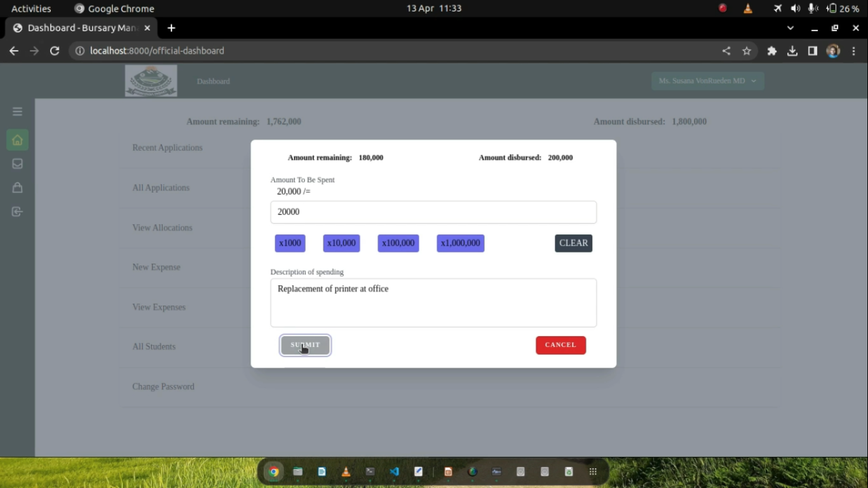Open the home dashboard icon in sidebar
Screen dimensions: 868x488
coord(17,140)
